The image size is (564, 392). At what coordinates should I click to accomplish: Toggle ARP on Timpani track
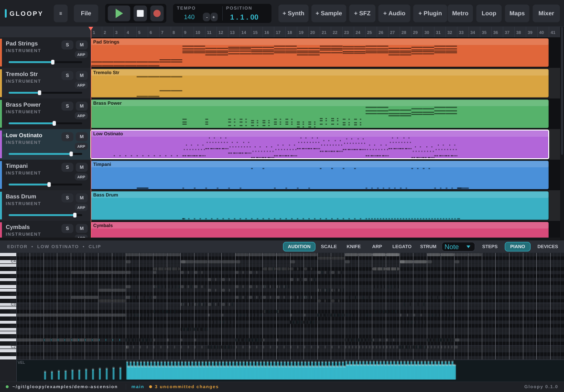(81, 177)
